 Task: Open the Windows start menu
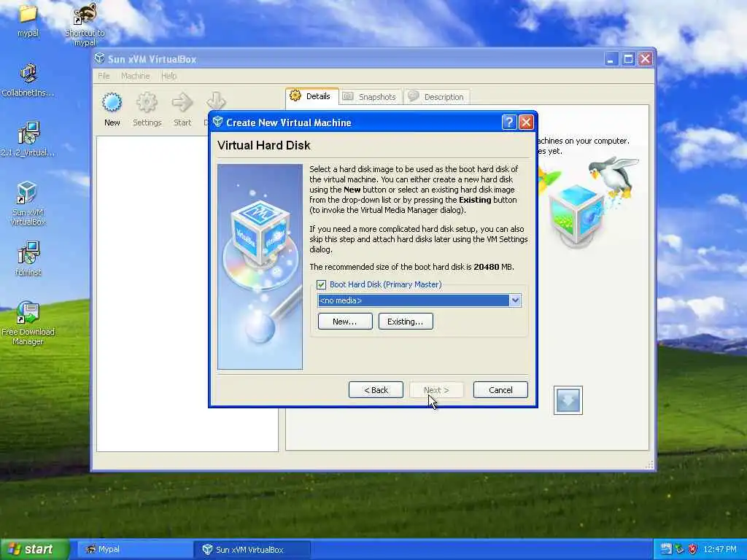35,549
